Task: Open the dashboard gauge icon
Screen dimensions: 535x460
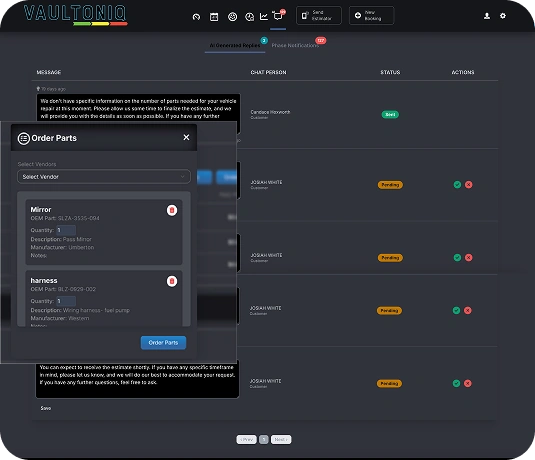Action: tap(196, 16)
